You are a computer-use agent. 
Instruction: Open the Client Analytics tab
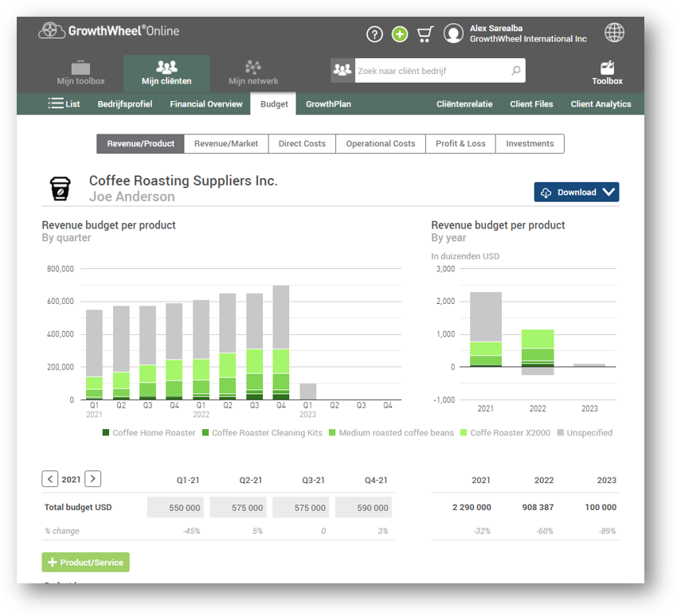[x=601, y=104]
